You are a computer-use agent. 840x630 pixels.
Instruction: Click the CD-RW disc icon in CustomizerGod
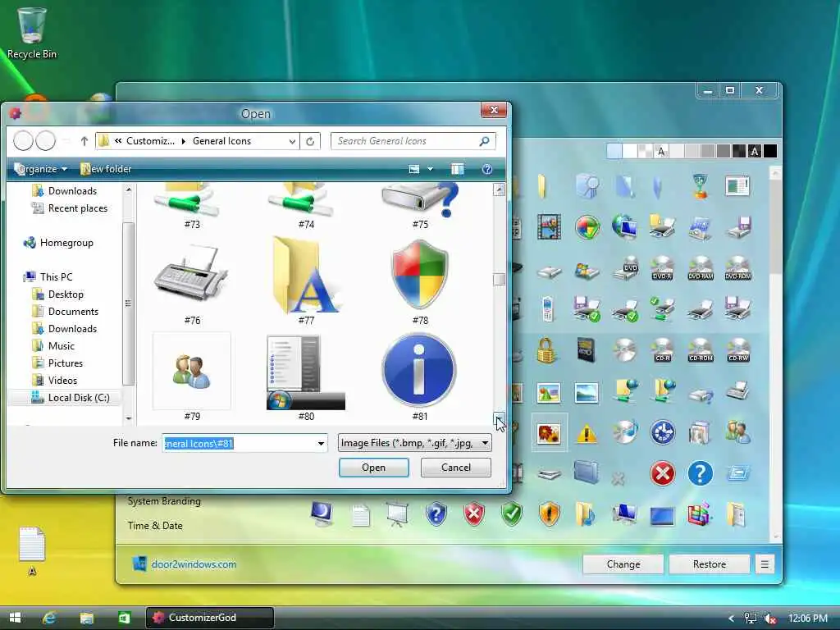738,350
